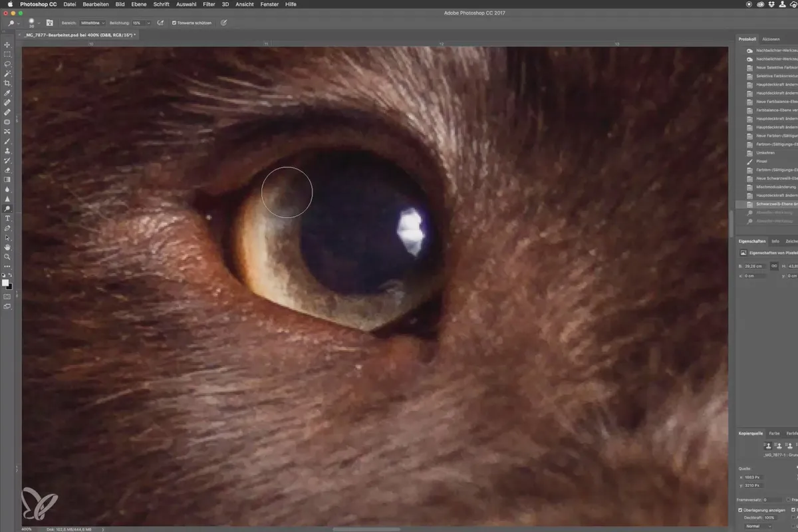Image resolution: width=798 pixels, height=532 pixels.
Task: Select the Blur tool
Action: (x=7, y=190)
